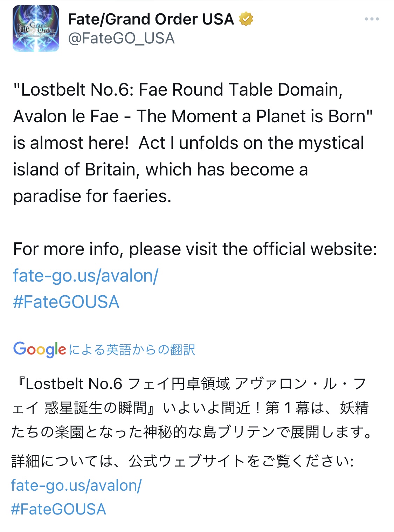Click the Fate/Grand Order USA display name
This screenshot has width=394, height=532.
[x=151, y=19]
